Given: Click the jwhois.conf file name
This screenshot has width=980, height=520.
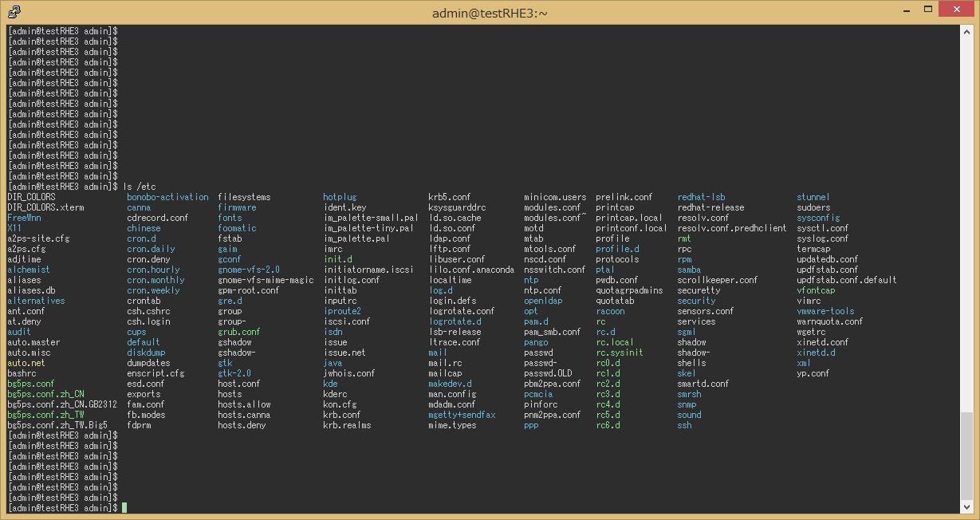Looking at the screenshot, I should [349, 373].
